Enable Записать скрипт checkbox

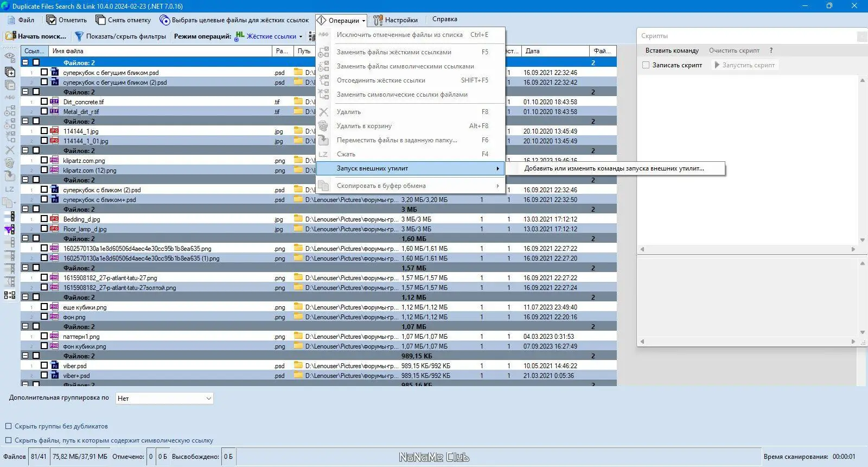click(x=646, y=65)
